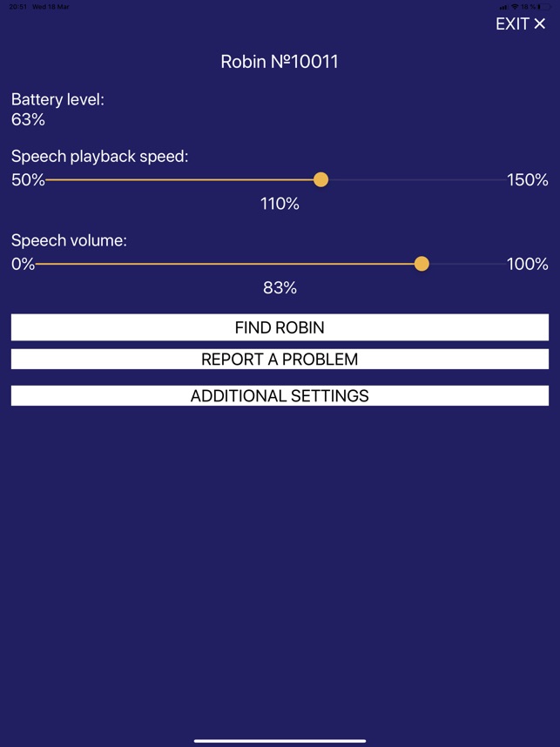Tap the 20:51 clock in status bar
The height and width of the screenshot is (747, 560).
tap(17, 7)
